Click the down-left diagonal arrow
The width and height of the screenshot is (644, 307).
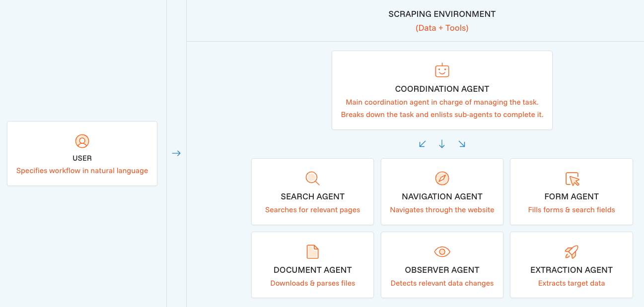[423, 144]
